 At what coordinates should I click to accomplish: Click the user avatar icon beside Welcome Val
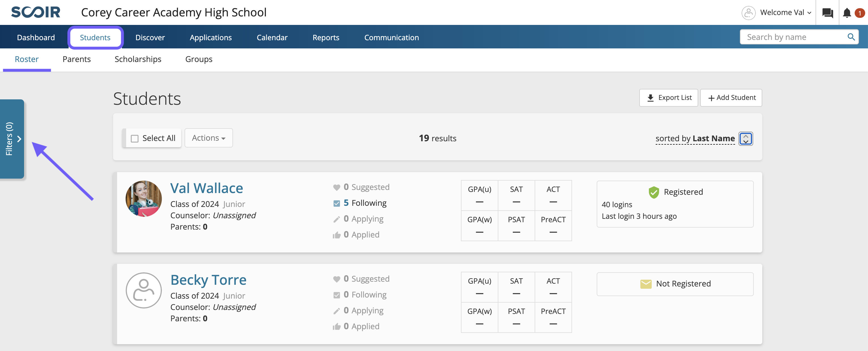(748, 13)
